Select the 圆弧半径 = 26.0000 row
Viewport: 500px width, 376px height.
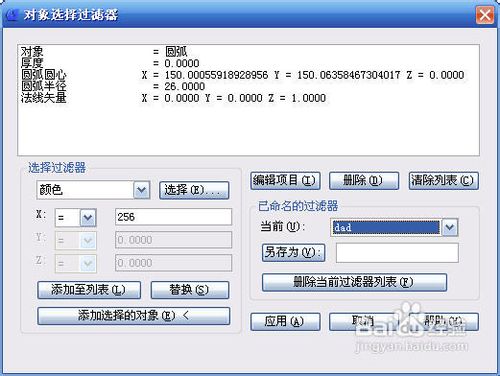coord(248,86)
